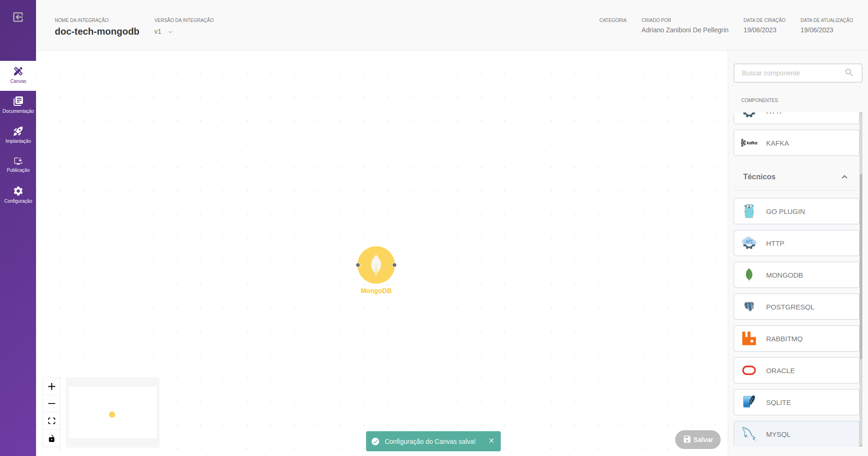This screenshot has height=456, width=868.
Task: Zoom out the canvas with minus button
Action: [51, 404]
